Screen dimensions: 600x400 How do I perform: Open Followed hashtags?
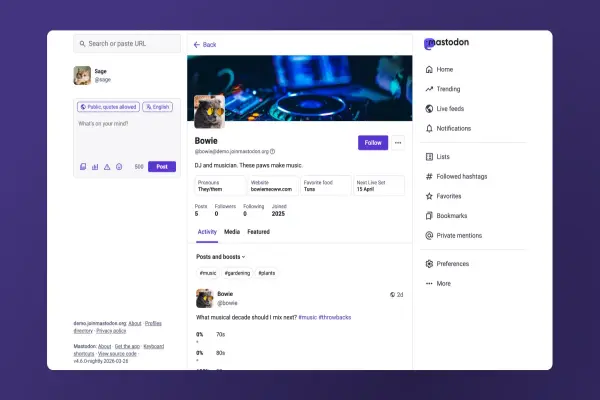click(456, 176)
